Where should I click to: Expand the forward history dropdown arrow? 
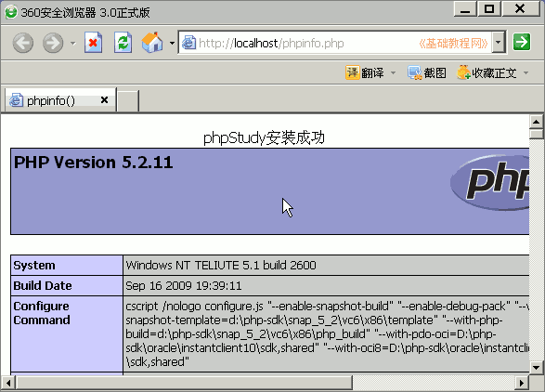tap(73, 43)
